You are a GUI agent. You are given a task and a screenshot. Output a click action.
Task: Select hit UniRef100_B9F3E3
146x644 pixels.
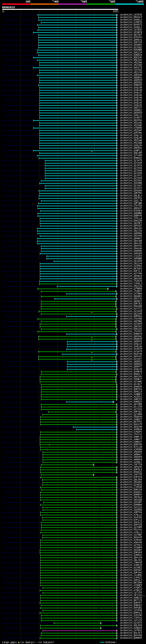click(x=131, y=304)
